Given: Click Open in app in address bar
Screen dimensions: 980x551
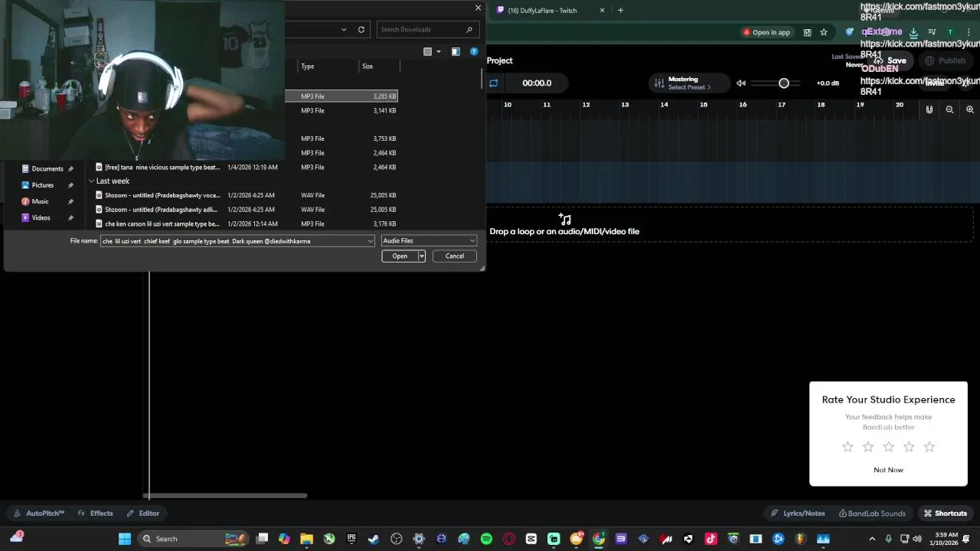Looking at the screenshot, I should click(766, 32).
